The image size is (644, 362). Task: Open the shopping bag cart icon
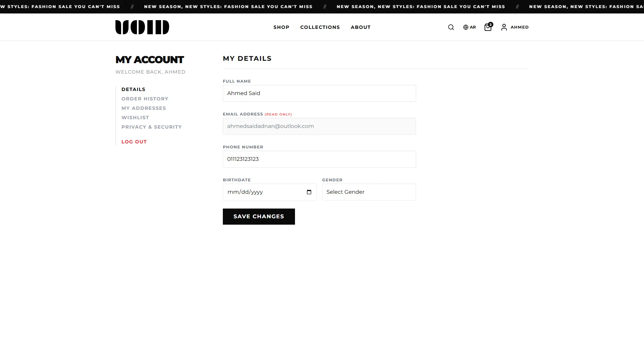(488, 27)
